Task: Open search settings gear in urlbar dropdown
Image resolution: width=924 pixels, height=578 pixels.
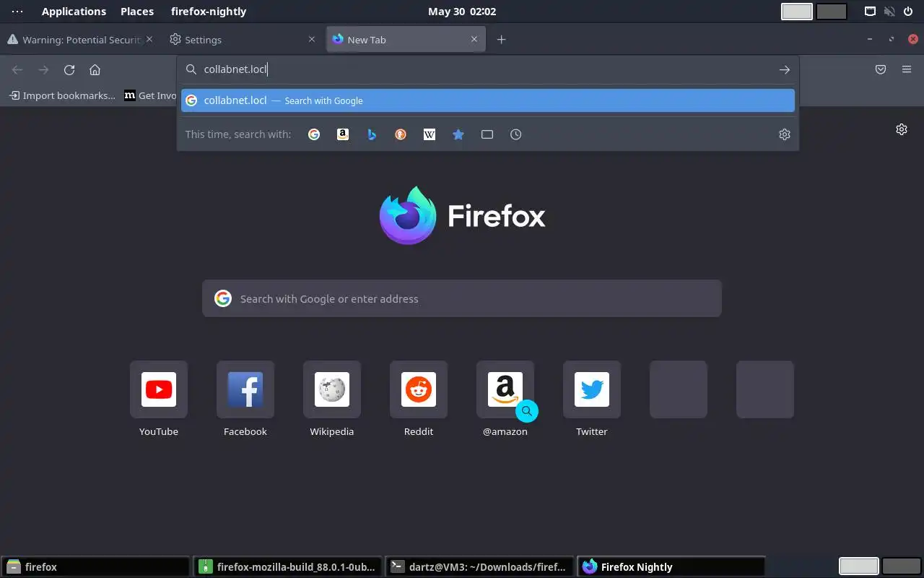Action: click(x=785, y=134)
